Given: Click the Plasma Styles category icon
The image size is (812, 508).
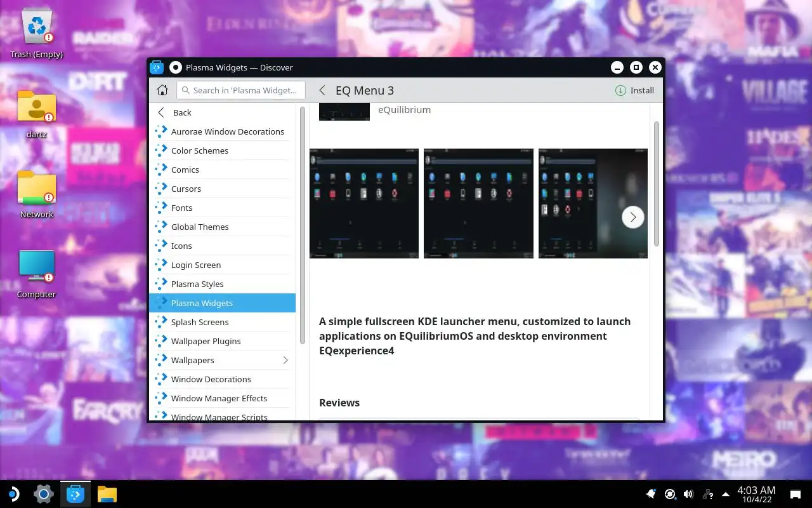Looking at the screenshot, I should [161, 284].
